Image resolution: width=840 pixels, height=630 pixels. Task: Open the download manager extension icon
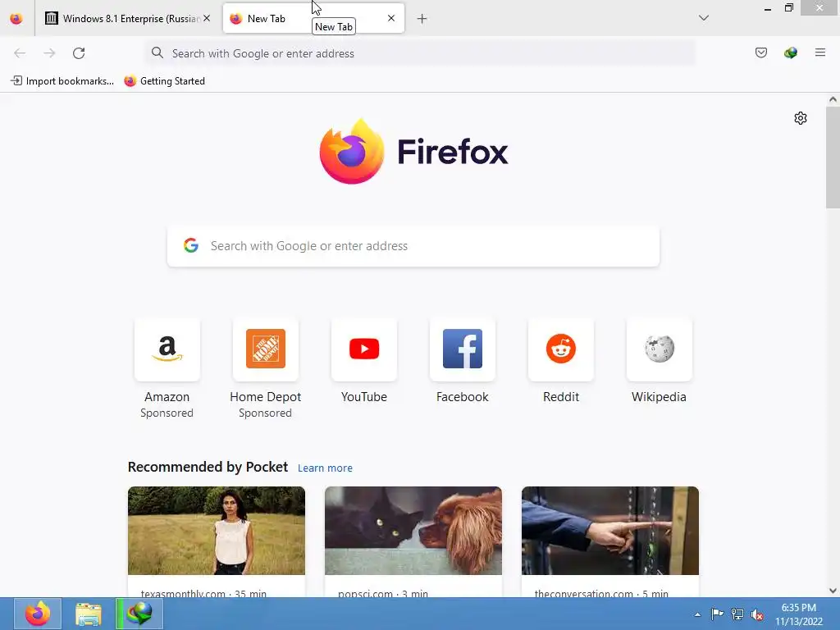[791, 52]
